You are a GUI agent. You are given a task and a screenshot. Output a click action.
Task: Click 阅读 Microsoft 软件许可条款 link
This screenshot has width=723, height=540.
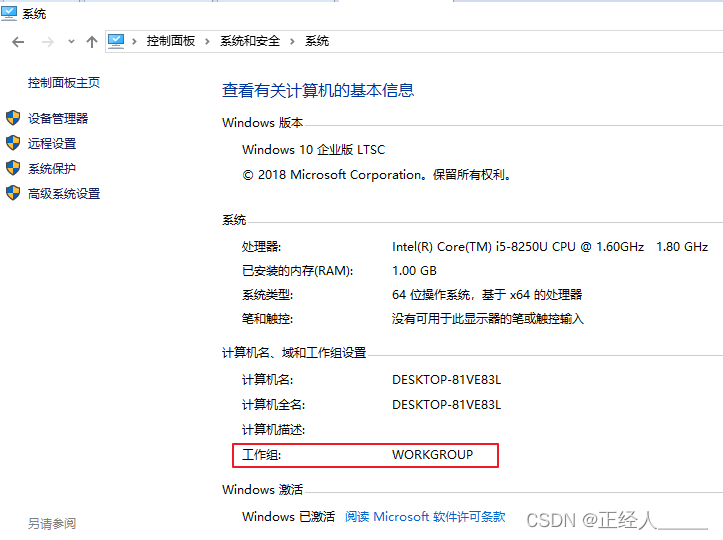click(x=425, y=516)
